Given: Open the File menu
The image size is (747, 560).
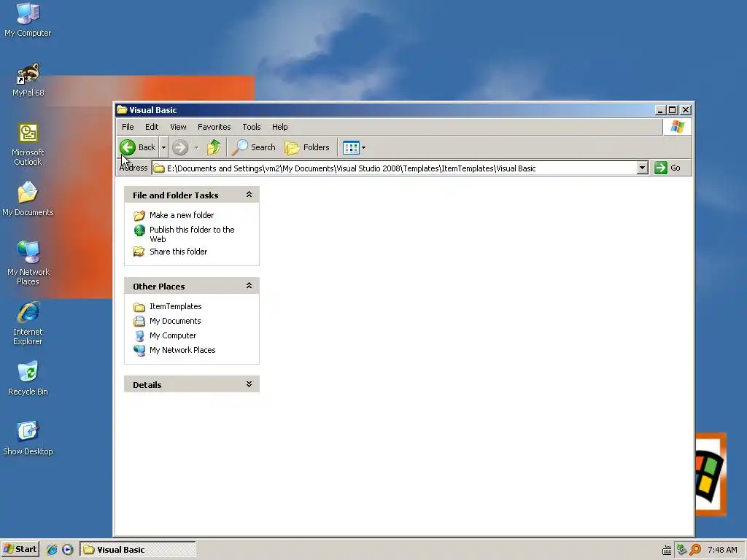Looking at the screenshot, I should [x=128, y=127].
